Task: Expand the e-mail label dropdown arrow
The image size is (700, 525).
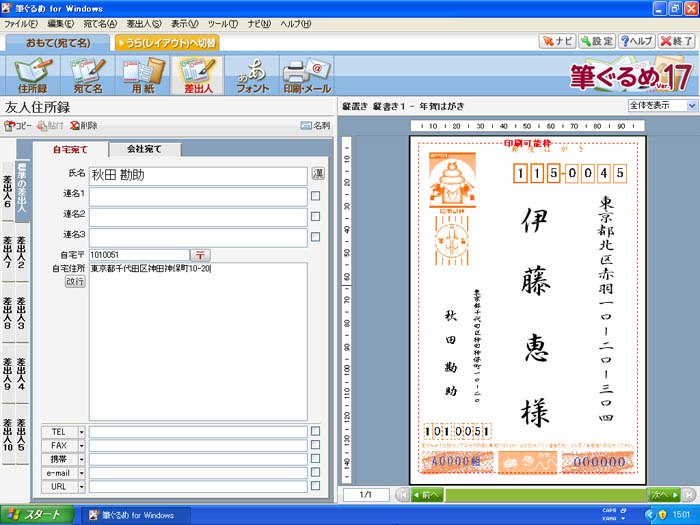Action: pos(81,473)
